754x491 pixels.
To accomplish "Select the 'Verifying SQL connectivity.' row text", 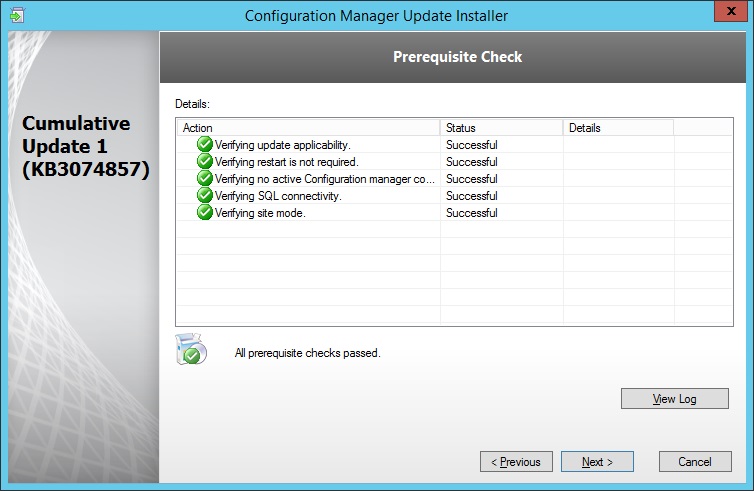I will (x=278, y=196).
